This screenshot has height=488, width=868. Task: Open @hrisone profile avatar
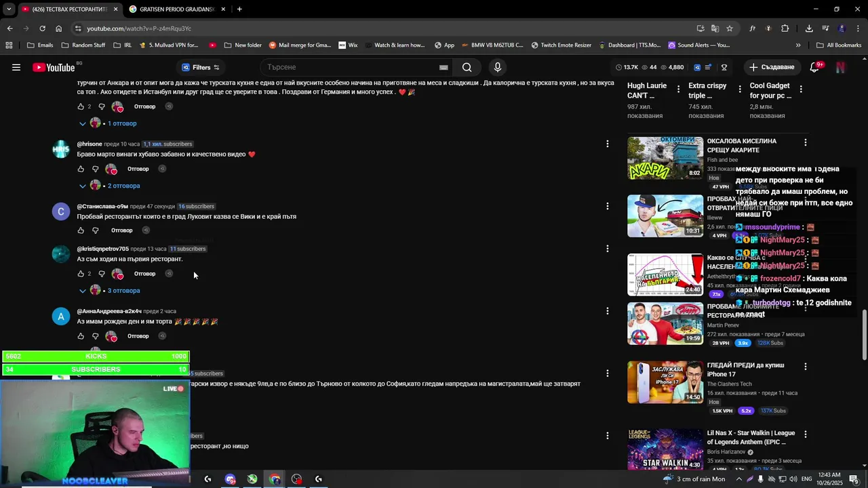tap(61, 150)
